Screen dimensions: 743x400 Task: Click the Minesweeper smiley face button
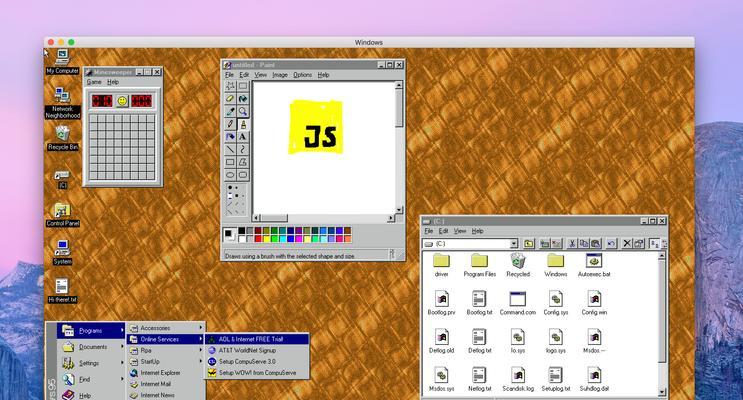click(122, 100)
